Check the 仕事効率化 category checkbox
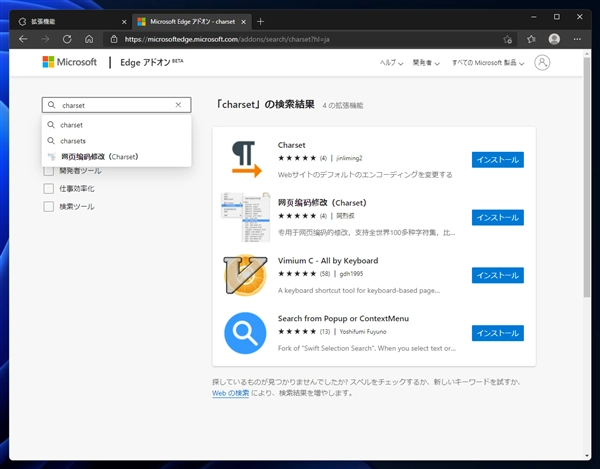Screen dimensions: 600x469 point(49,189)
